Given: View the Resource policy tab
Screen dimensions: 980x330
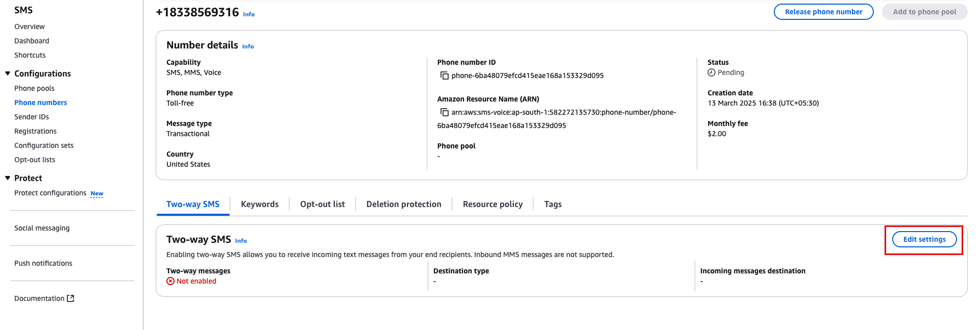Looking at the screenshot, I should pyautogui.click(x=492, y=204).
